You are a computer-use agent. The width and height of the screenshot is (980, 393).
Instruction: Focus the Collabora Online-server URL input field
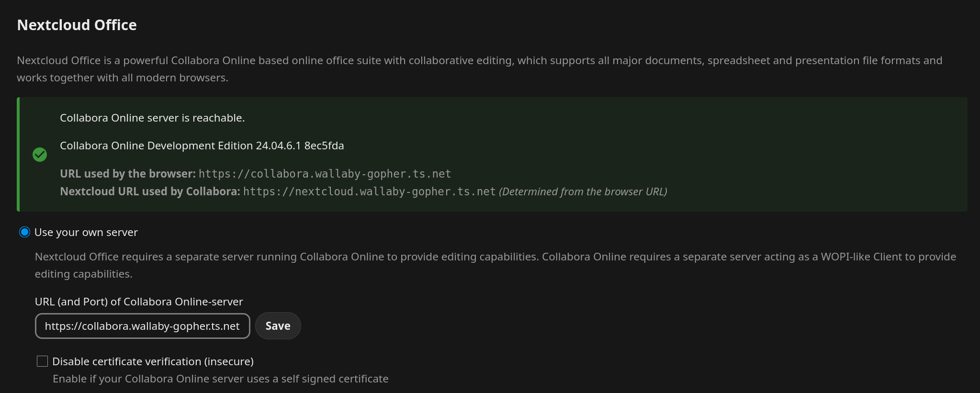[142, 326]
